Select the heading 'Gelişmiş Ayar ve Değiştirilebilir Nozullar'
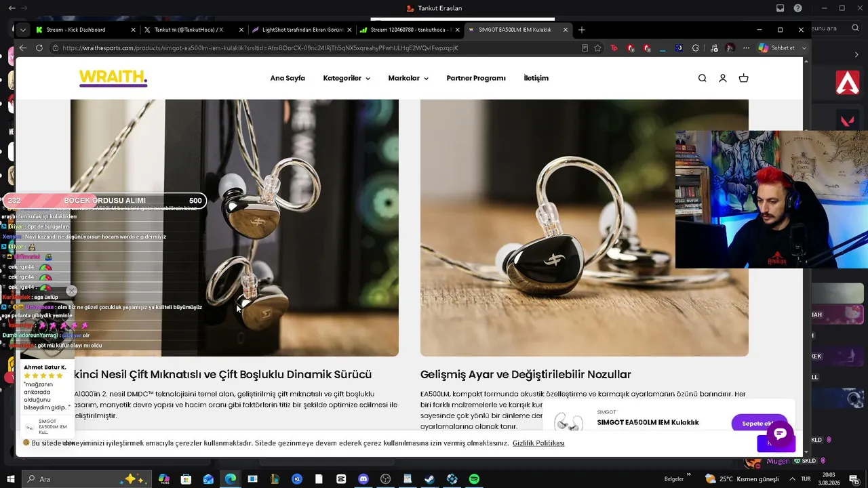The width and height of the screenshot is (868, 488). pyautogui.click(x=526, y=375)
